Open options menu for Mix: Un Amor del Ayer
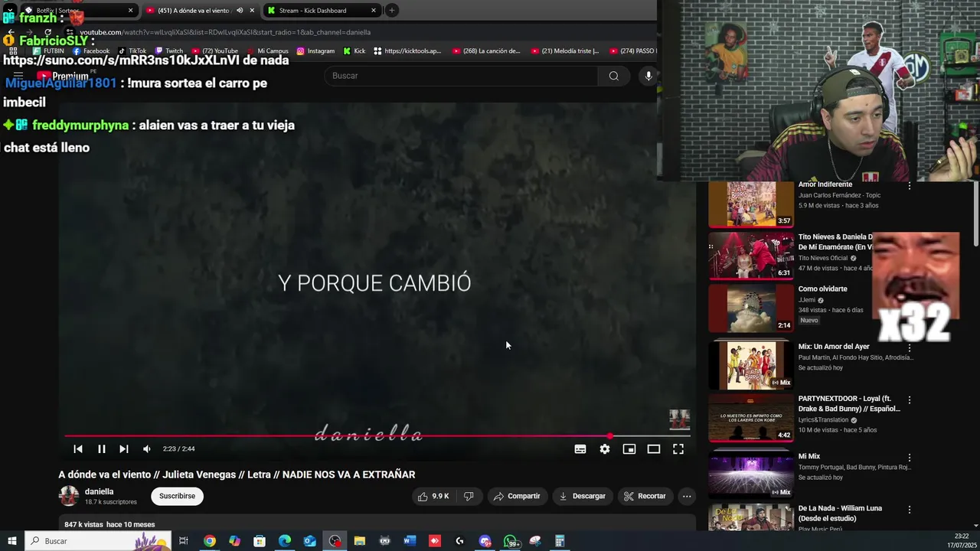 [910, 348]
